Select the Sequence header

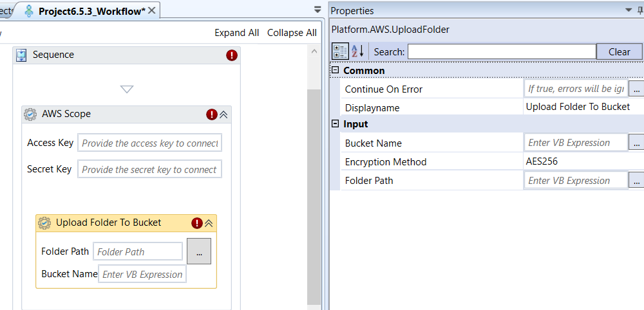click(126, 55)
